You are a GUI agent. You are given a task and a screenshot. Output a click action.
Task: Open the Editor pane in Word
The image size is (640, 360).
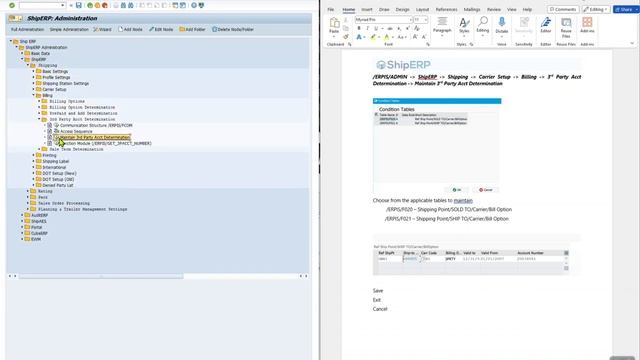(546, 25)
